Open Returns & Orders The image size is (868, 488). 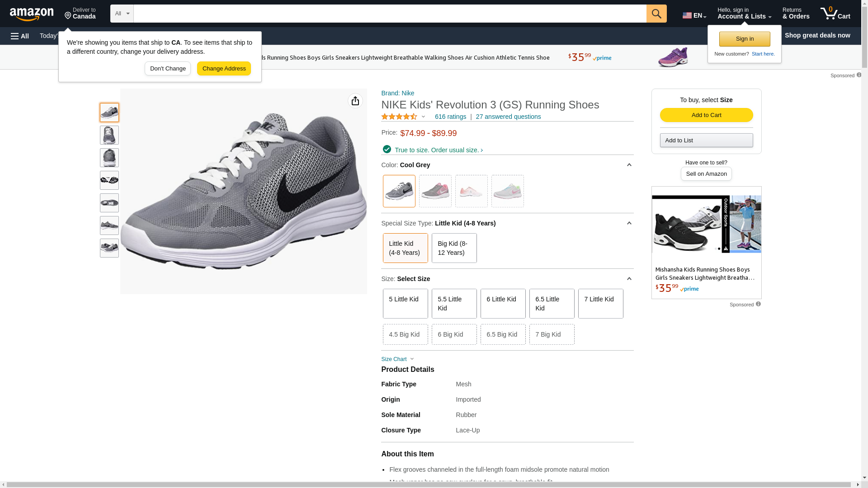[x=796, y=14]
